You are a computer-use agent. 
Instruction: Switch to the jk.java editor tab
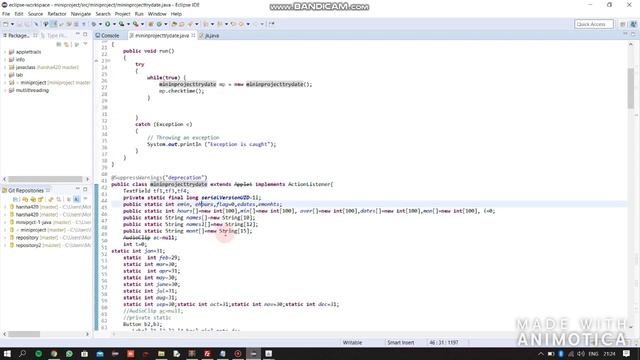click(x=209, y=36)
